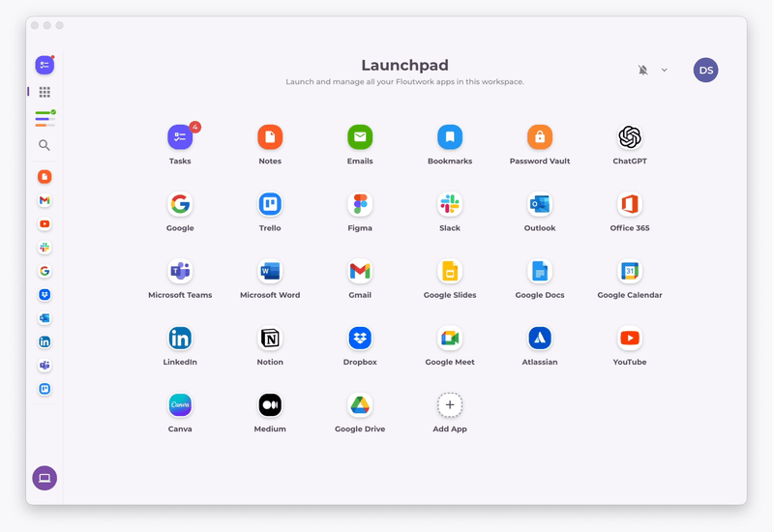Open YouTube from the sidebar
Image resolution: width=774 pixels, height=532 pixels.
[45, 224]
